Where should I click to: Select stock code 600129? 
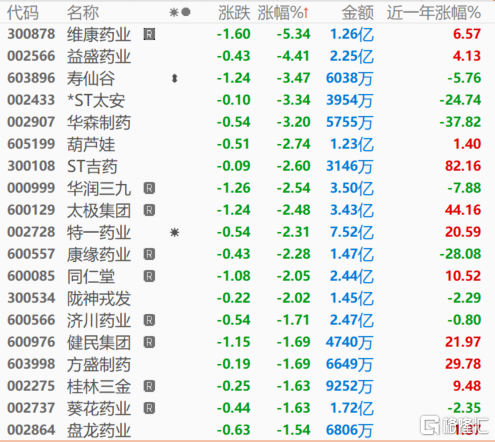click(x=31, y=210)
